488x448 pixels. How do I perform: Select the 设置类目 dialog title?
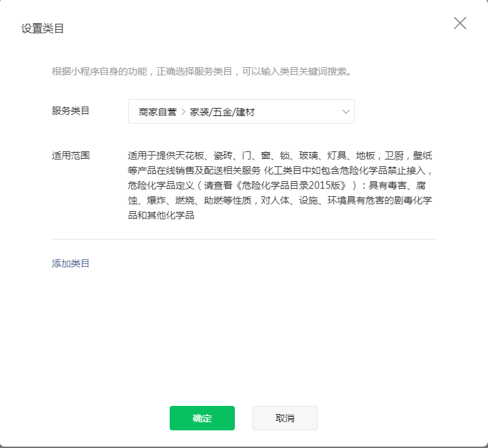pyautogui.click(x=42, y=29)
